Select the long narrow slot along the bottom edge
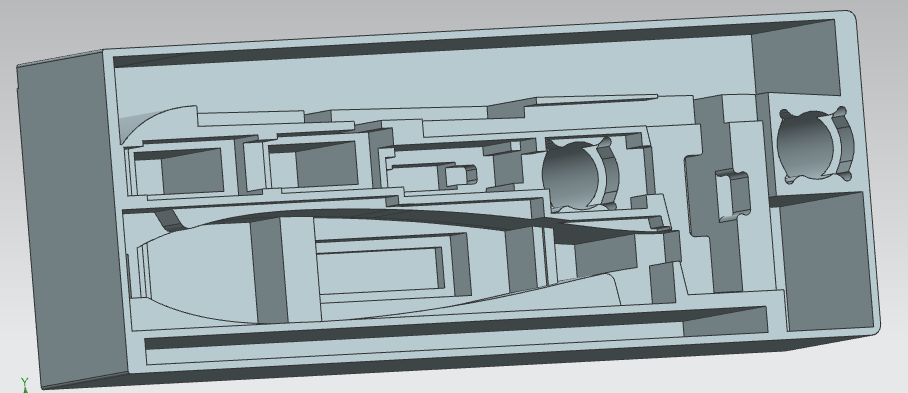Viewport: 908px width, 393px height. click(x=456, y=336)
